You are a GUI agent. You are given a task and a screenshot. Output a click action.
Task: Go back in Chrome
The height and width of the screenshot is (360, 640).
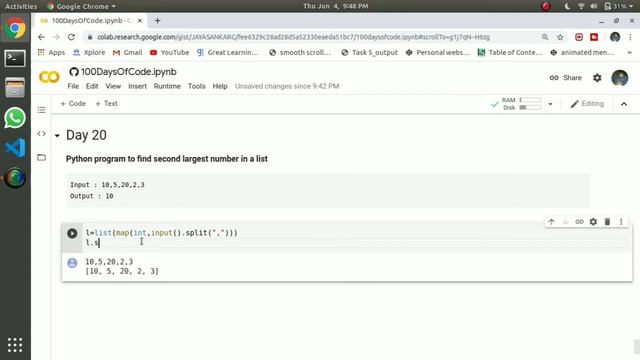(41, 37)
